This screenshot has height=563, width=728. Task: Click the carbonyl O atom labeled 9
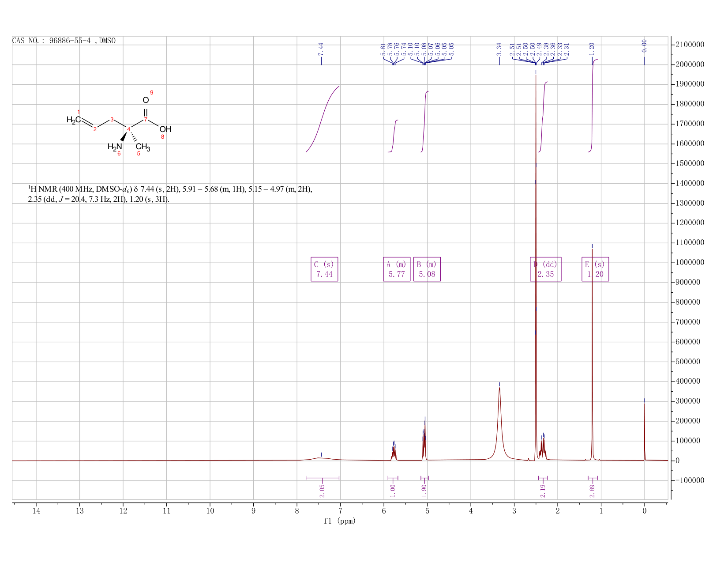tap(146, 100)
